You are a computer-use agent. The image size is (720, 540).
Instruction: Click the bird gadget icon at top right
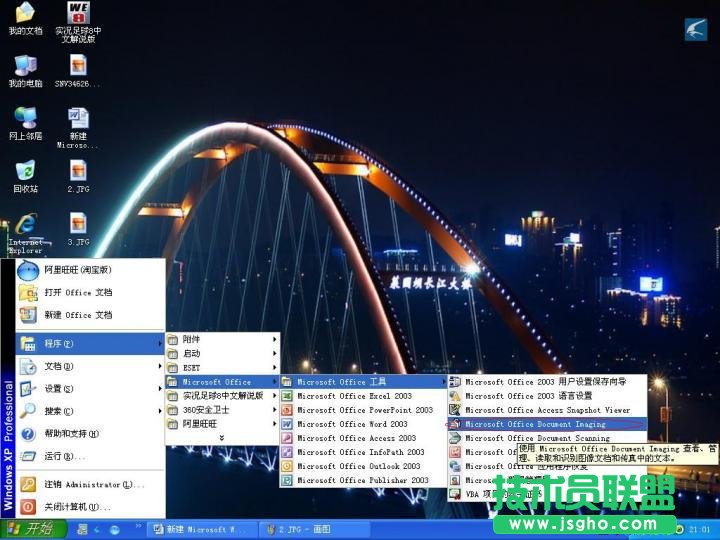696,29
